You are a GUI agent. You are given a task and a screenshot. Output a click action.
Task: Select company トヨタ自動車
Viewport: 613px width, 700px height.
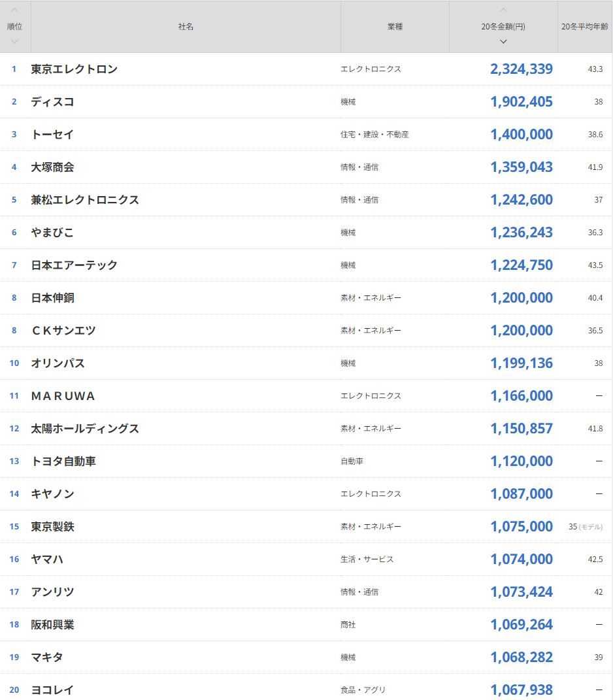(x=63, y=461)
